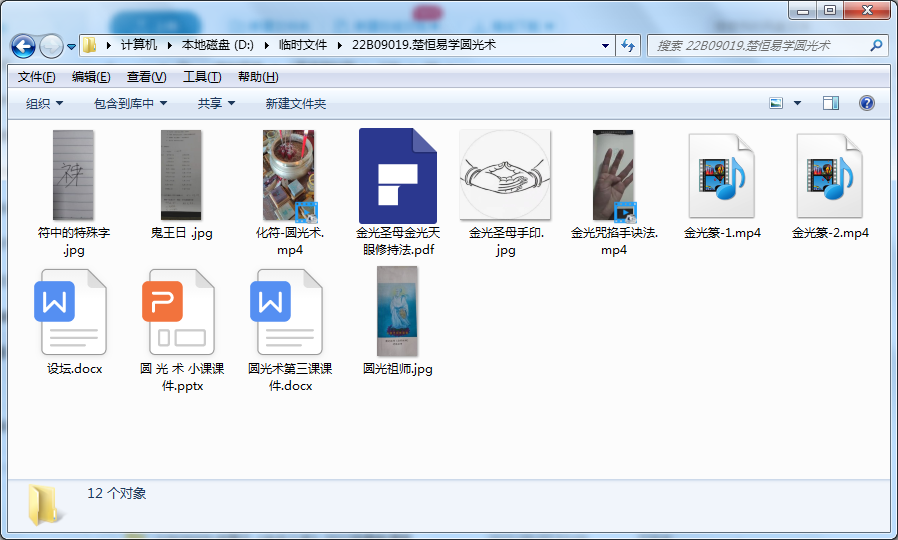898x540 pixels.
Task: Click the 新建文件夹 button
Action: click(296, 104)
